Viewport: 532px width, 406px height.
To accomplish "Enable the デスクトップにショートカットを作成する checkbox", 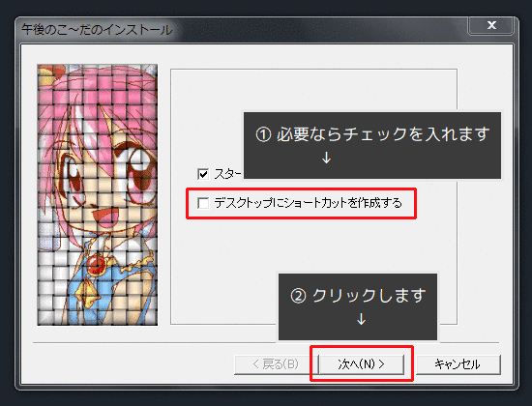I will [203, 203].
